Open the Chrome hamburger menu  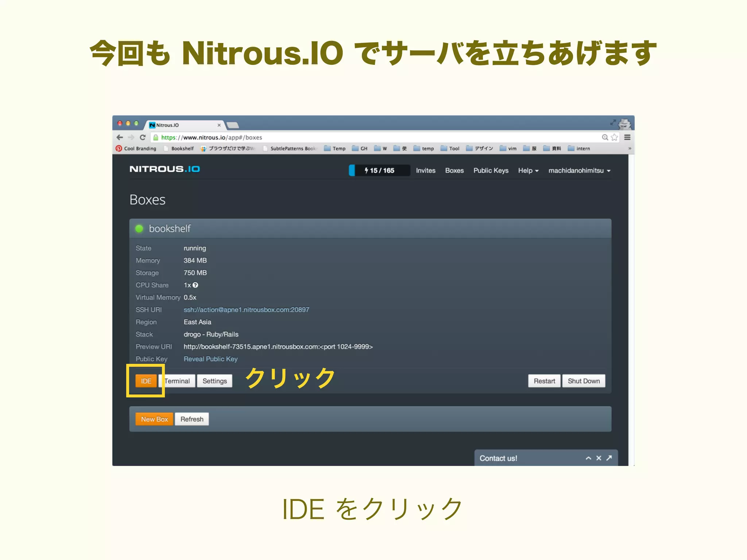click(x=627, y=137)
